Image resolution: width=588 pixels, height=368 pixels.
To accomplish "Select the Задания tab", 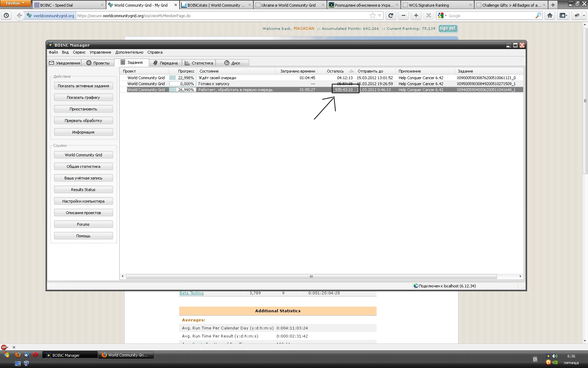I will pyautogui.click(x=132, y=62).
